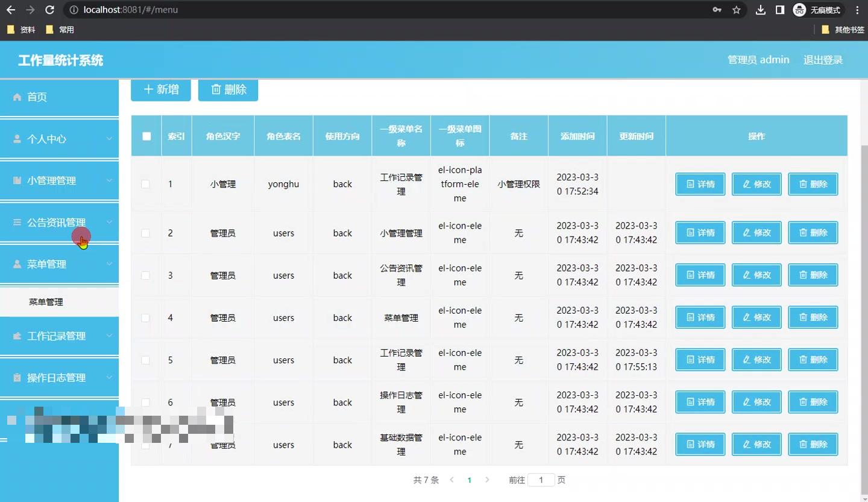The width and height of the screenshot is (868, 502).
Task: Click the trash icon on the 删除 button
Action: [217, 89]
